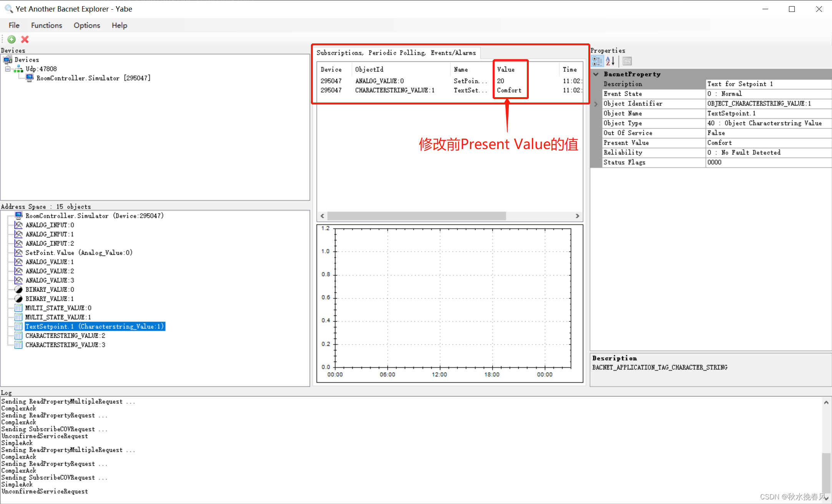Select MULTI_STATE_VALUE:1 object

(58, 317)
